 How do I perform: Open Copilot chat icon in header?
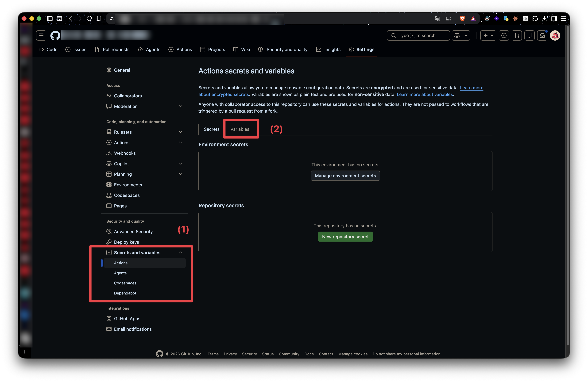click(457, 36)
